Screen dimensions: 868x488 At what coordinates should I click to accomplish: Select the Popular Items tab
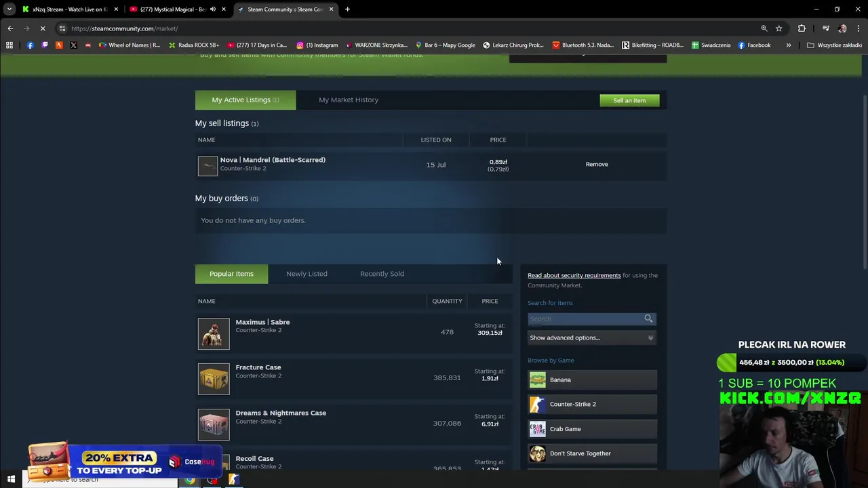click(231, 274)
